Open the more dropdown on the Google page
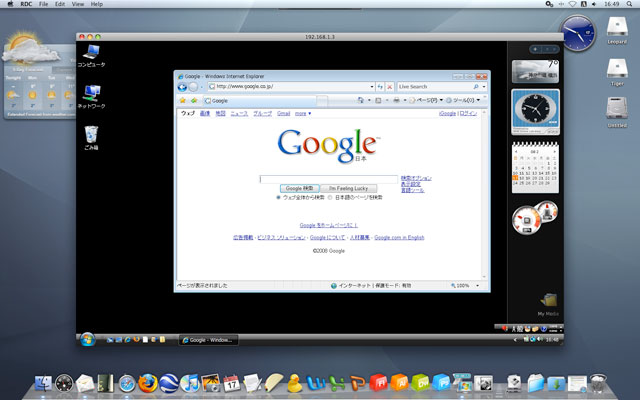Image resolution: width=640 pixels, height=400 pixels. 303,113
